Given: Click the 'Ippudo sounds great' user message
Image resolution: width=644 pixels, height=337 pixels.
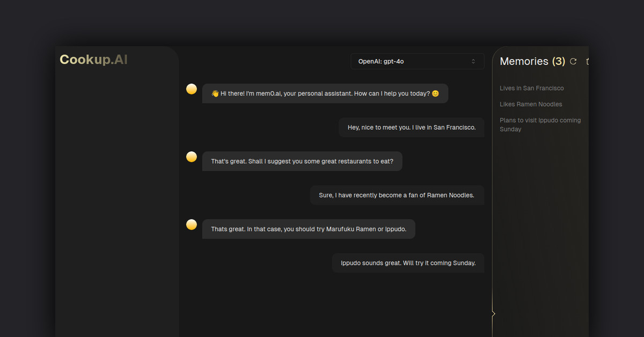Looking at the screenshot, I should 408,263.
